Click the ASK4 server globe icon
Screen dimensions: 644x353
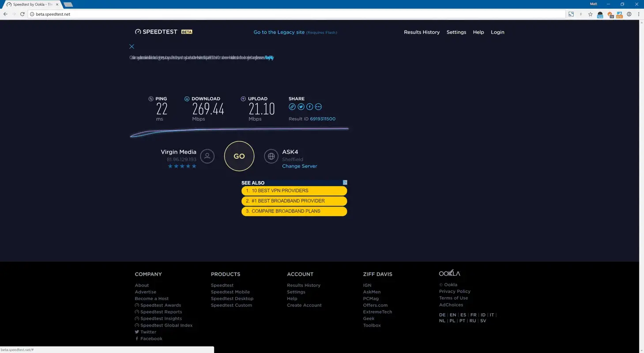[x=271, y=156]
